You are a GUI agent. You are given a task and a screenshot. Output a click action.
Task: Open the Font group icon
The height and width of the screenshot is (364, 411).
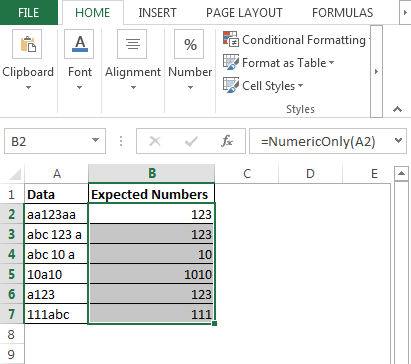click(79, 44)
